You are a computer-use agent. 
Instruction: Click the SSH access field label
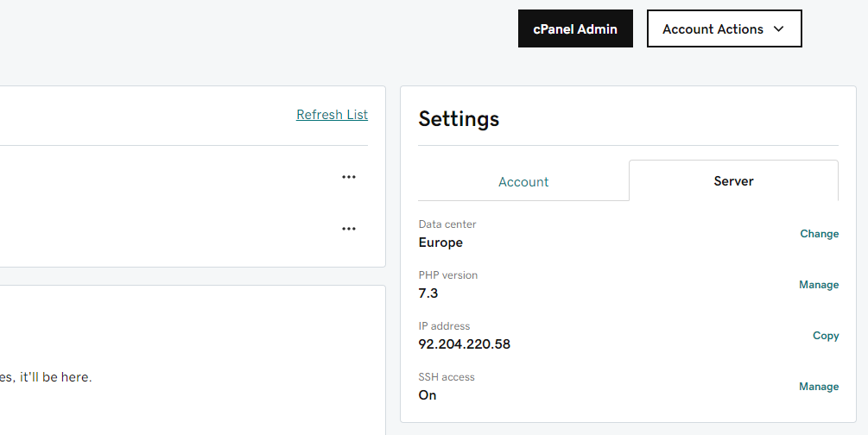coord(447,377)
